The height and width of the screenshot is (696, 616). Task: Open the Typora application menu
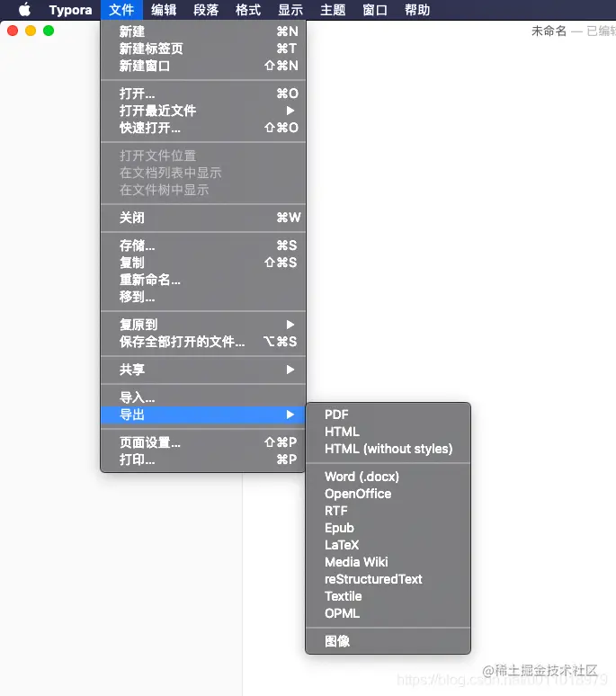[x=70, y=10]
